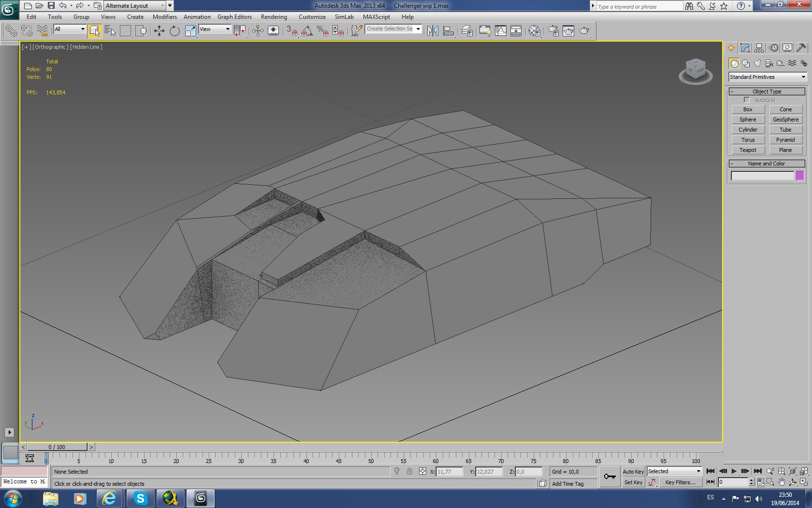The height and width of the screenshot is (508, 812).
Task: Open the Modify panel tab
Action: click(745, 48)
